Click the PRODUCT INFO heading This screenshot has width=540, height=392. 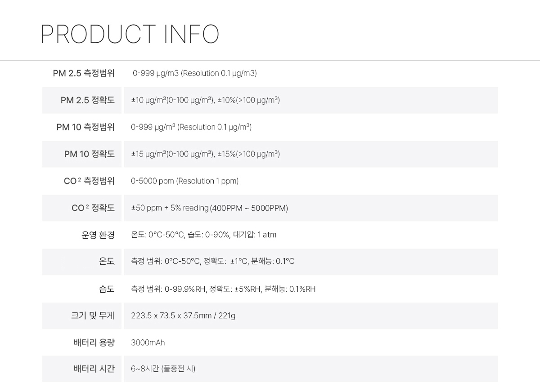click(x=130, y=34)
